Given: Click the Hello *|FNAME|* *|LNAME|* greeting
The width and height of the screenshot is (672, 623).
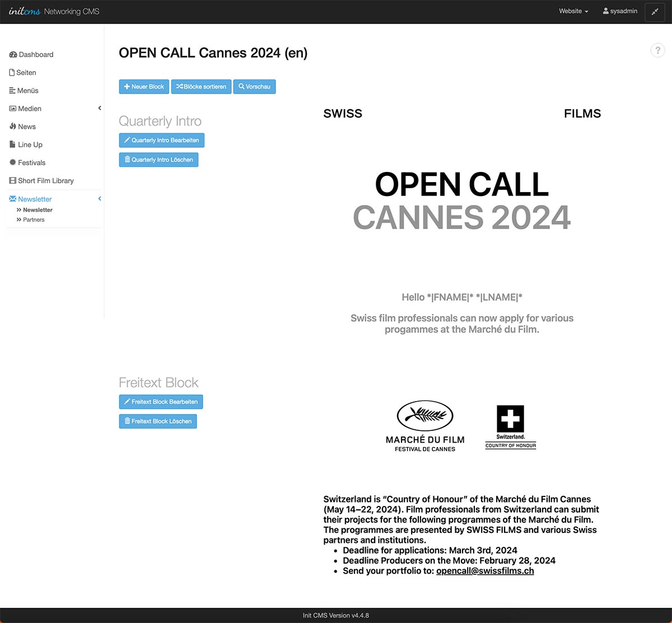Looking at the screenshot, I should [462, 297].
